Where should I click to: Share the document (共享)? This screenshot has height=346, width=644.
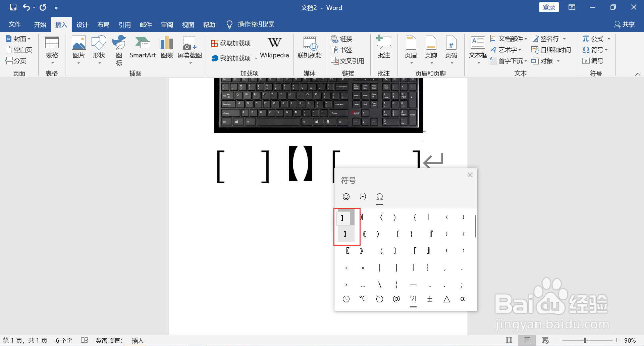click(x=624, y=24)
